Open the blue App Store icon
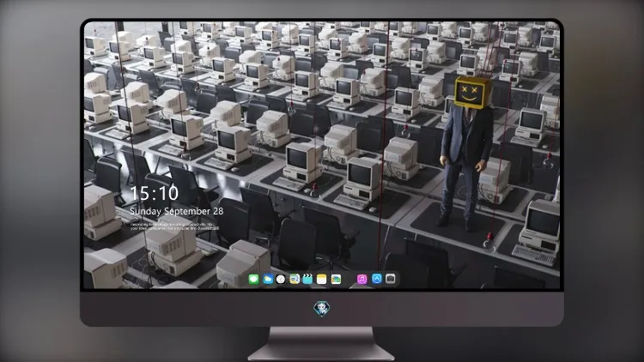 (377, 279)
